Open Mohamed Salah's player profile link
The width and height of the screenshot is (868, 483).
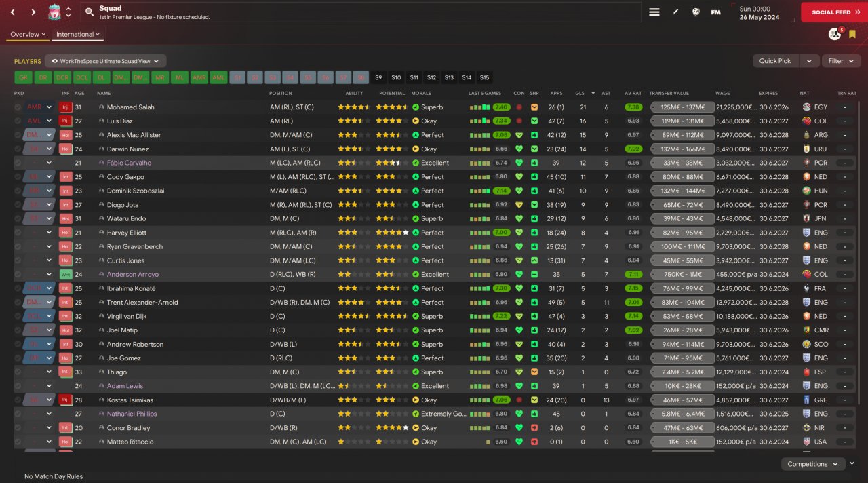click(131, 107)
